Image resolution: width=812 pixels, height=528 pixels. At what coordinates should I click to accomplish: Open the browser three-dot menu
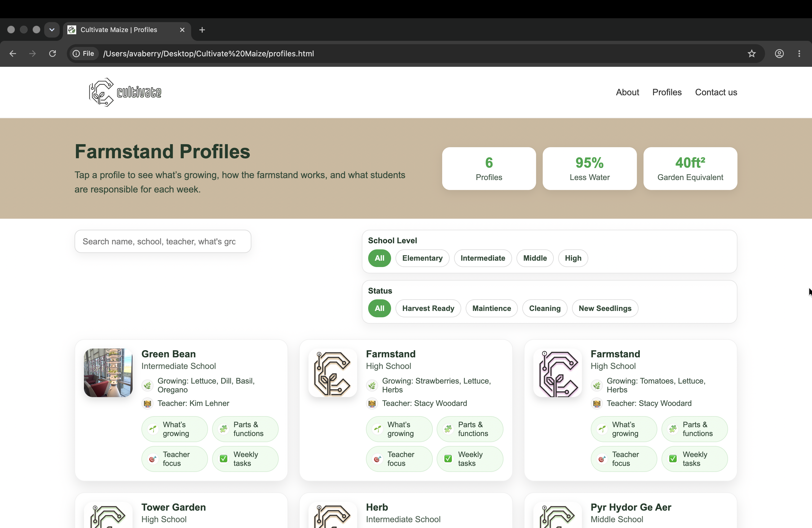(x=799, y=54)
